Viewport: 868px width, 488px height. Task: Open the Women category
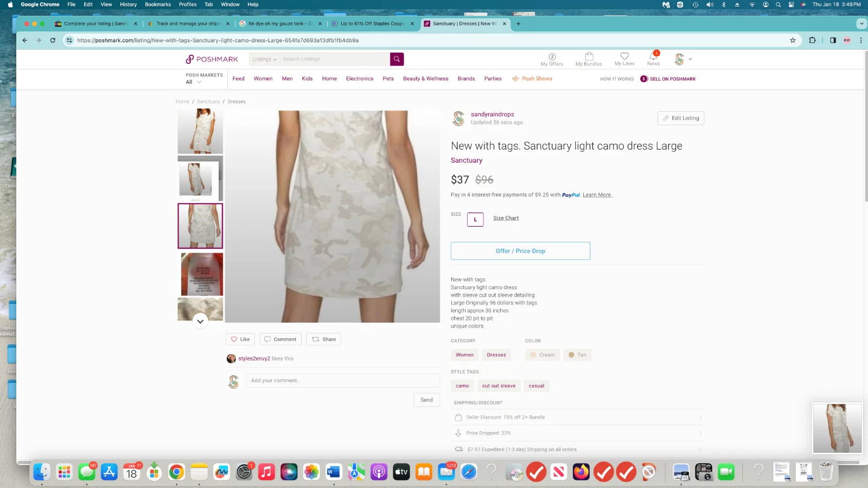pyautogui.click(x=263, y=79)
